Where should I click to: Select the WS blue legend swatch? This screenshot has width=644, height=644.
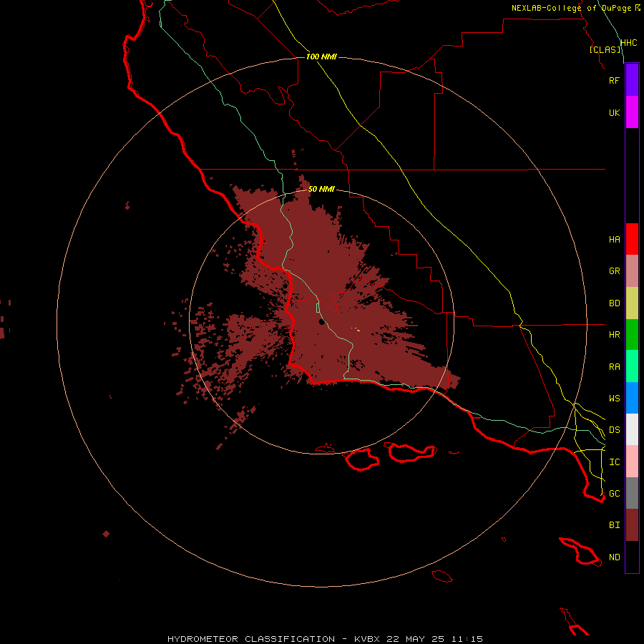[632, 398]
